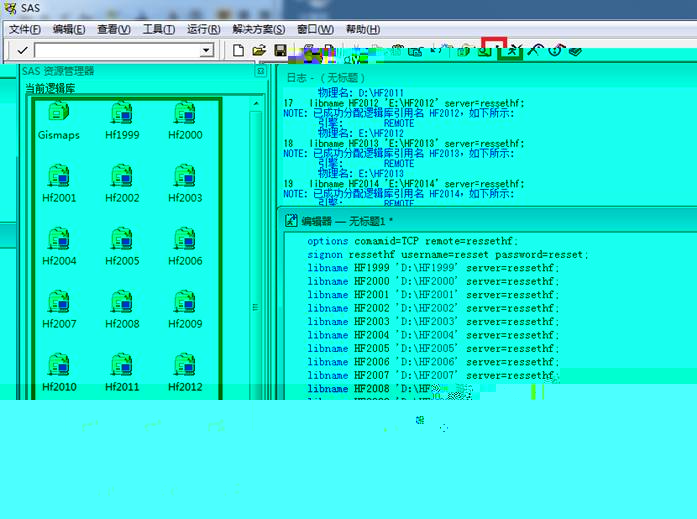697x519 pixels.
Task: Submit the program with running man icon
Action: tap(512, 51)
